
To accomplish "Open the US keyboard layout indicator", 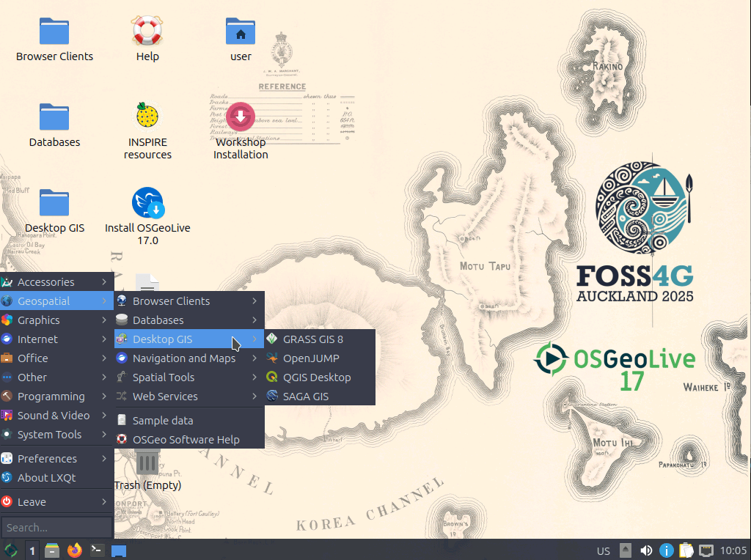I will pos(604,551).
